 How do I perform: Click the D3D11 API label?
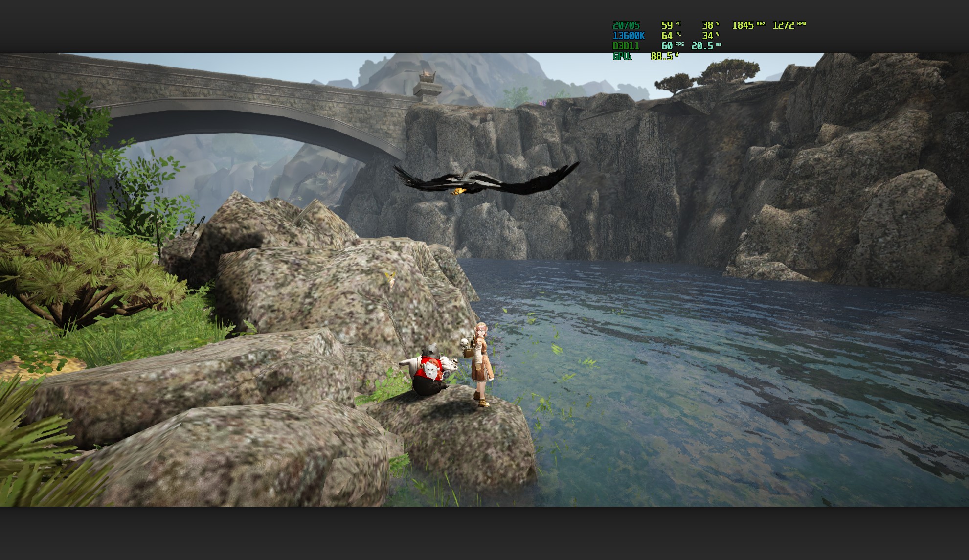pyautogui.click(x=626, y=46)
